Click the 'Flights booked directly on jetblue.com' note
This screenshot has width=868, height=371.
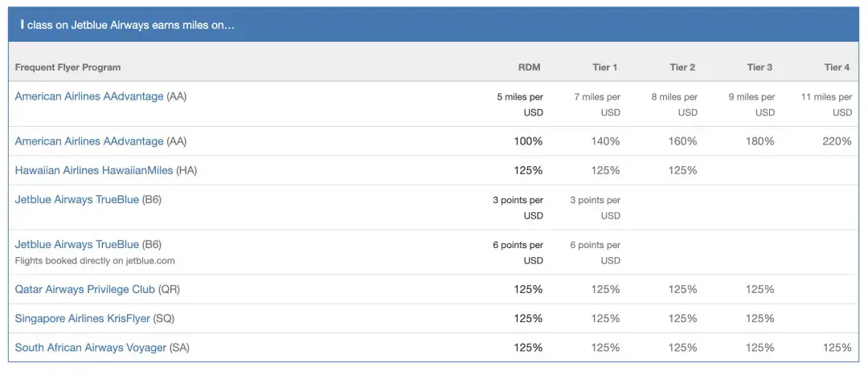[95, 261]
